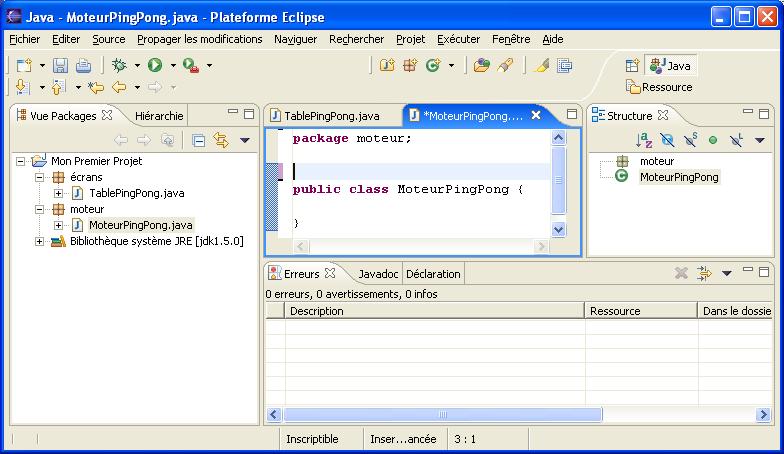Image resolution: width=784 pixels, height=454 pixels.
Task: Select MoteurPingPong.java in the package tree
Action: (x=140, y=225)
